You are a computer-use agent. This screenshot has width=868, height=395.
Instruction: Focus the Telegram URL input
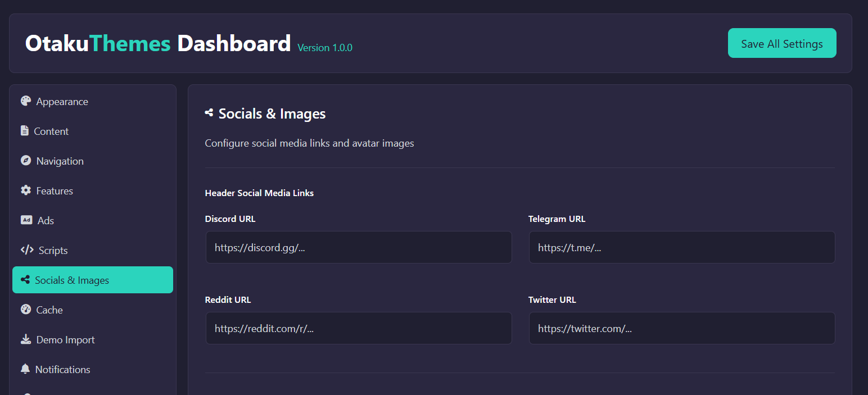coord(681,247)
